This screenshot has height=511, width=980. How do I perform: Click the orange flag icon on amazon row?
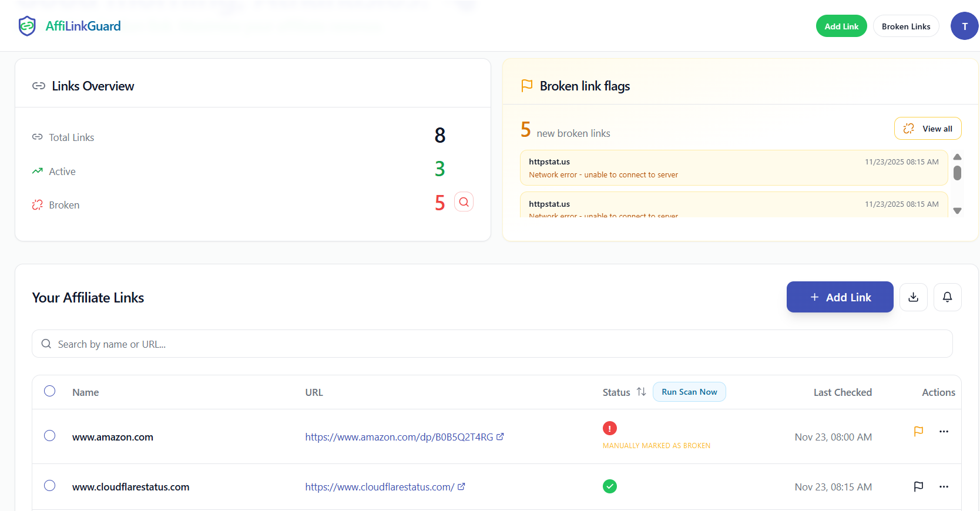coord(919,431)
